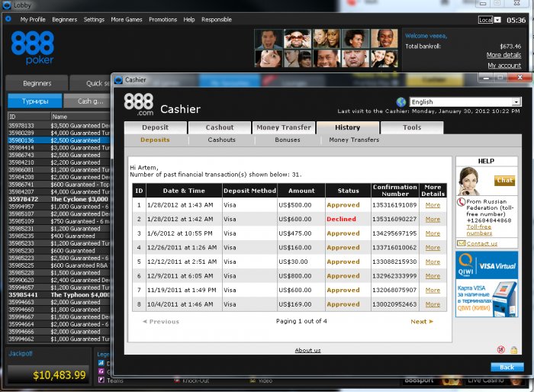Image resolution: width=534 pixels, height=392 pixels.
Task: Switch to the Money Transfer tab
Action: click(284, 127)
